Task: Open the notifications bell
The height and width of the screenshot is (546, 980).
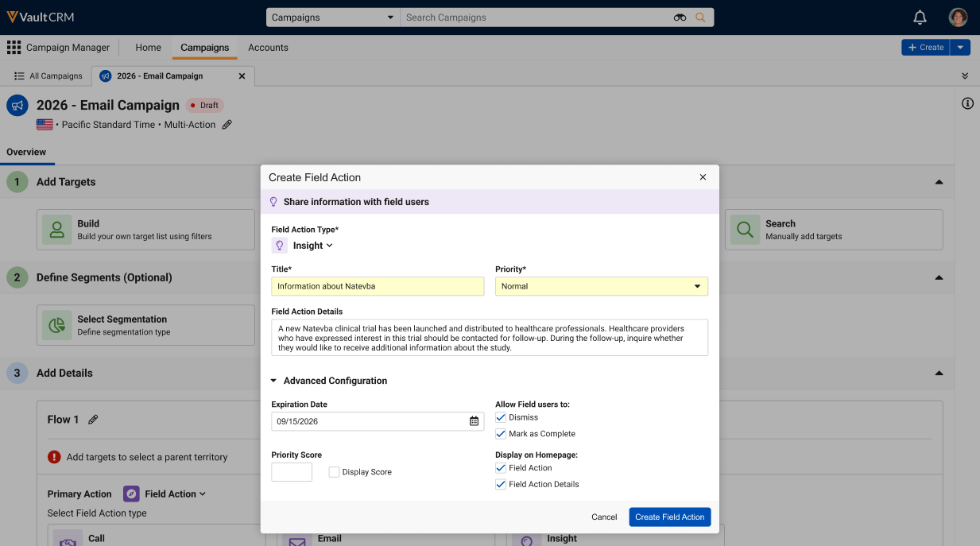Action: 920,17
